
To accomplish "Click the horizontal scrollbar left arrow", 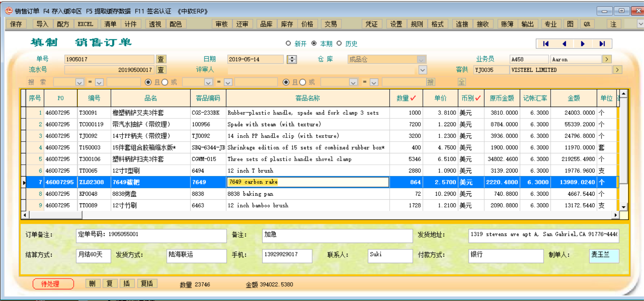I will [24, 215].
